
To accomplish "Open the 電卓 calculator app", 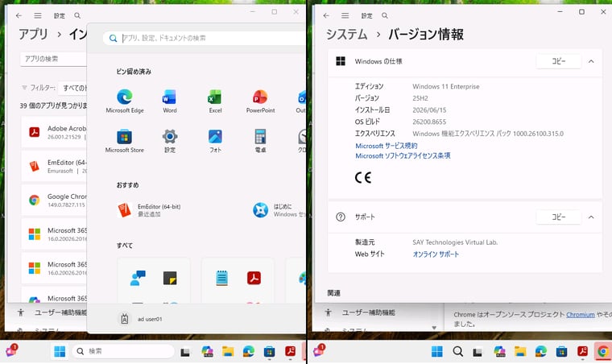I will coord(260,140).
